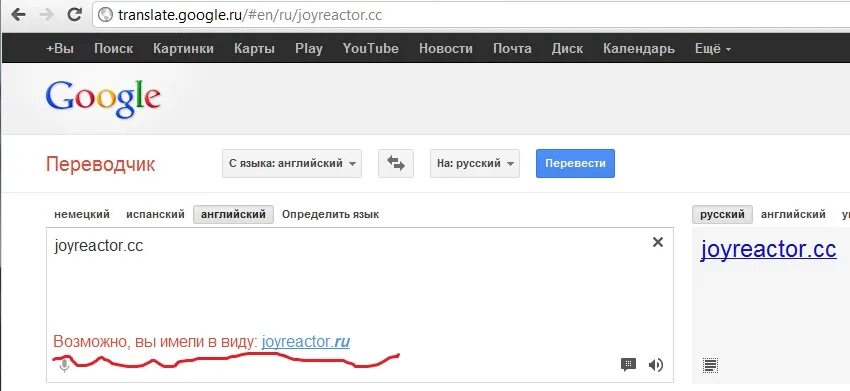Open 'Почта' in the top bar
Image resolution: width=850 pixels, height=391 pixels.
[512, 48]
